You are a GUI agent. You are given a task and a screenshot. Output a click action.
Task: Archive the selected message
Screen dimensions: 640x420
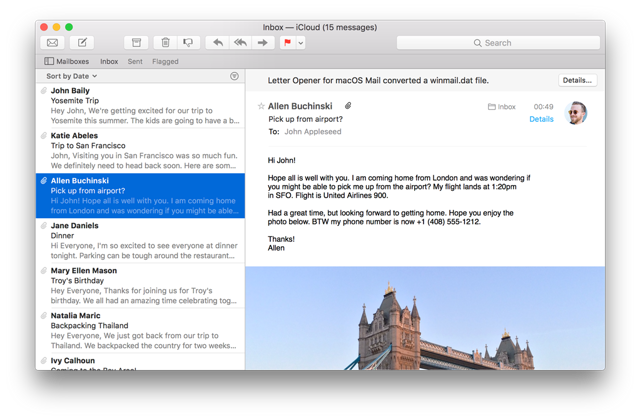pyautogui.click(x=136, y=42)
